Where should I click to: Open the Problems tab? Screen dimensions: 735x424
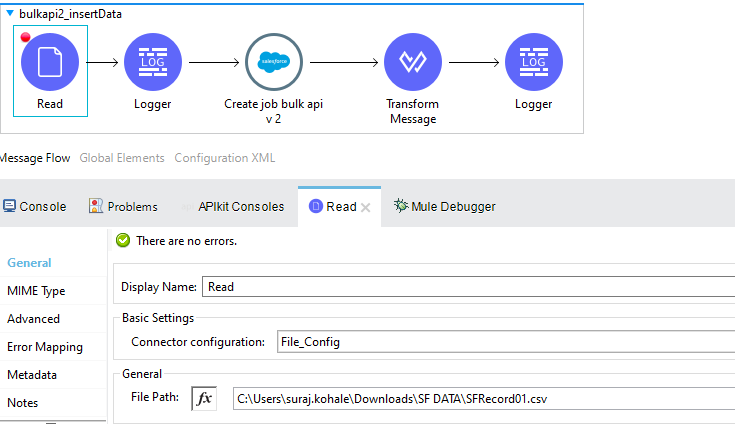click(124, 206)
